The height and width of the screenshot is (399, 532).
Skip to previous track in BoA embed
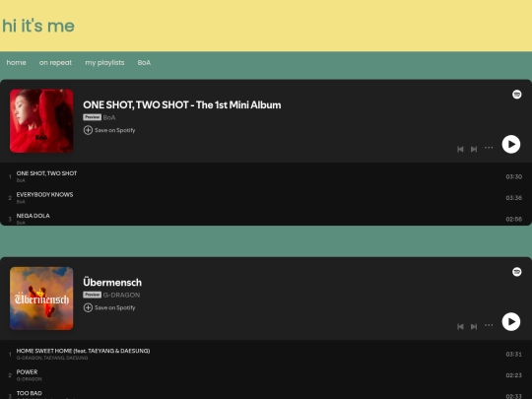(x=460, y=149)
